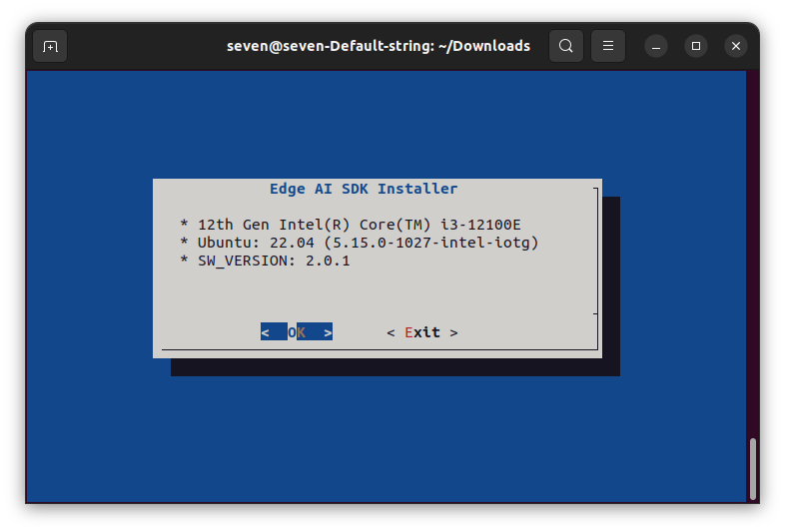This screenshot has height=532, width=785.
Task: Select the Intel Core i3-12100E line
Action: (351, 225)
